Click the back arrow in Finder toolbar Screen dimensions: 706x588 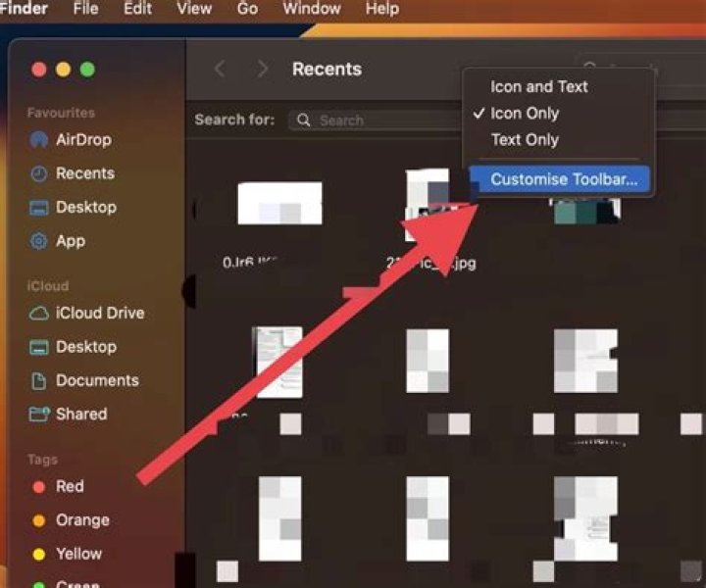click(x=221, y=69)
